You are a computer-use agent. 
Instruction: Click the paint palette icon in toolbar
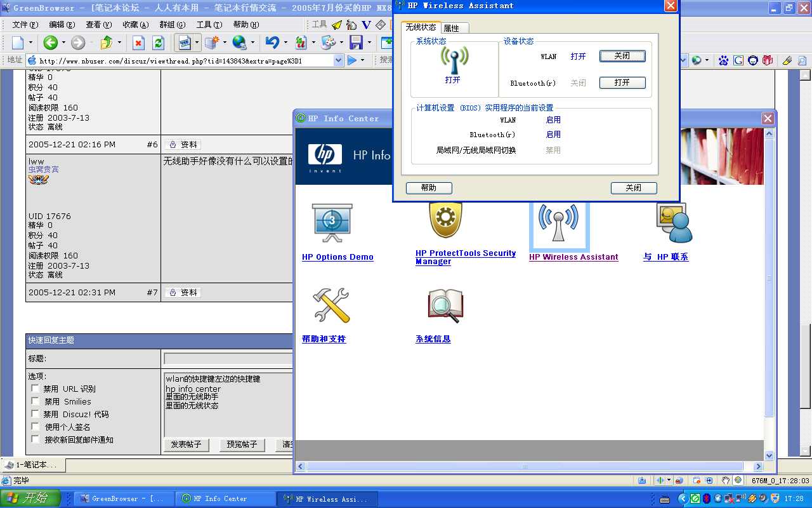(x=328, y=43)
